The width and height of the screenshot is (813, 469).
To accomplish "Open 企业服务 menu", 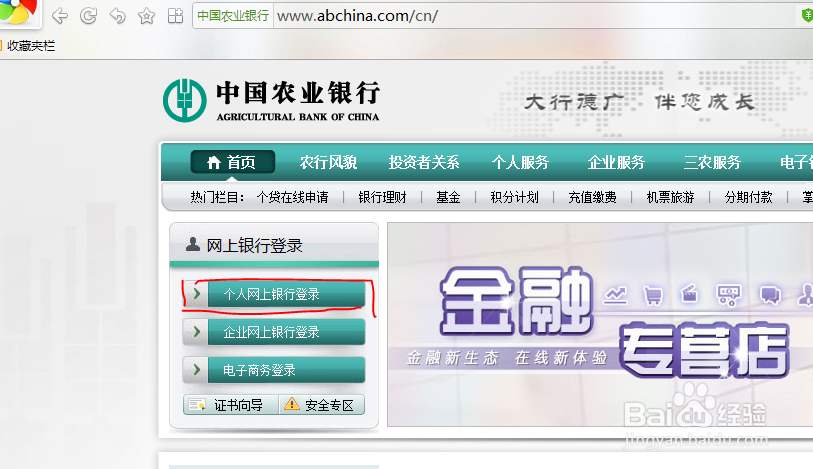I will coord(616,162).
